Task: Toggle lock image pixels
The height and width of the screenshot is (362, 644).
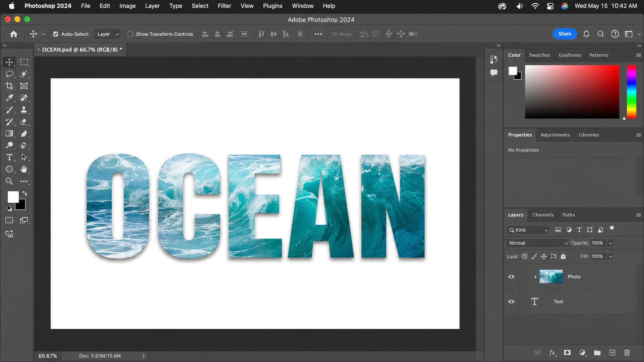Action: [534, 256]
